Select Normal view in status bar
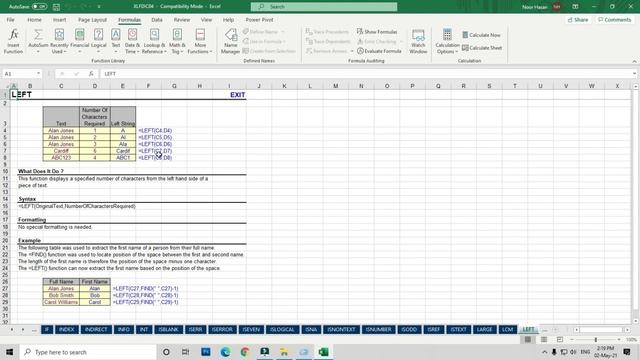Image resolution: width=640 pixels, height=360 pixels. point(528,340)
